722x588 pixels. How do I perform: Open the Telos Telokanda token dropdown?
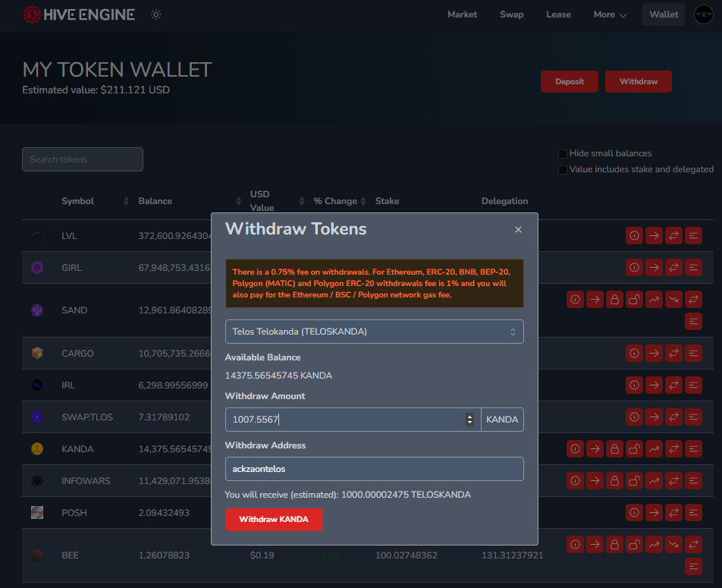tap(374, 332)
